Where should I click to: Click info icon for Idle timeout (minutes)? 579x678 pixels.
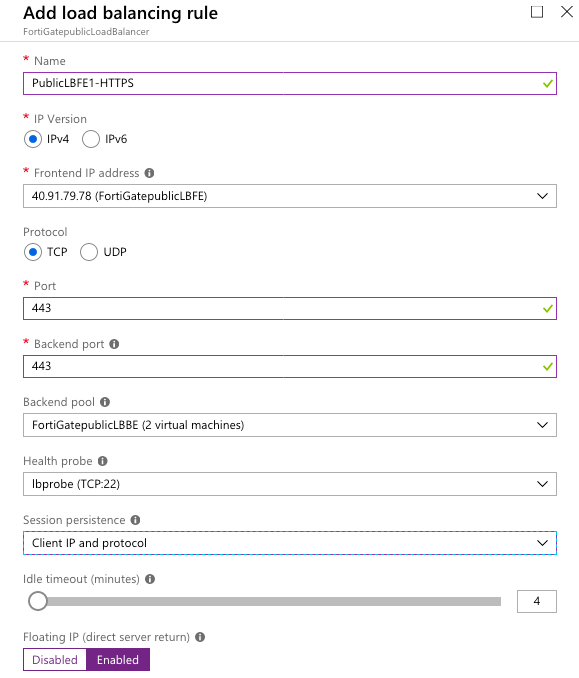point(150,579)
